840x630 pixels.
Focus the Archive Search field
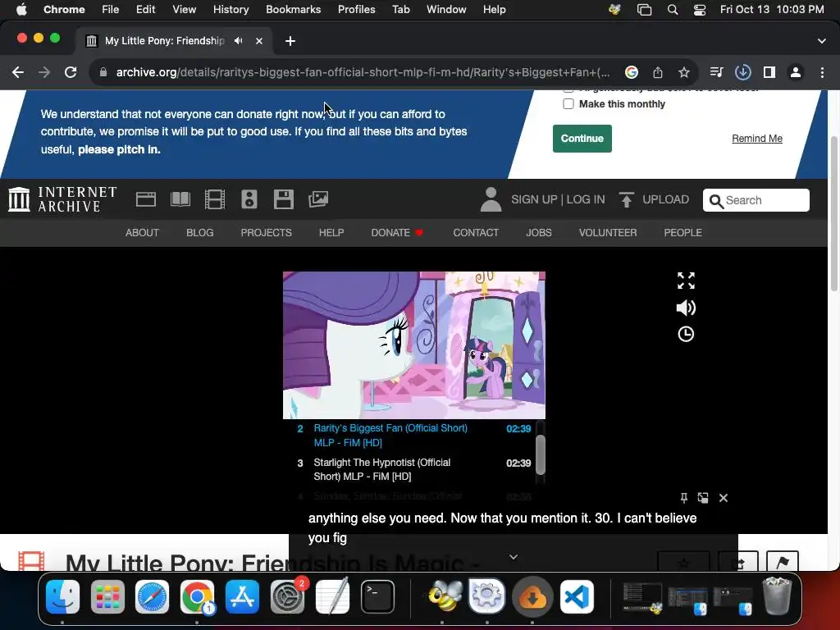(x=756, y=200)
